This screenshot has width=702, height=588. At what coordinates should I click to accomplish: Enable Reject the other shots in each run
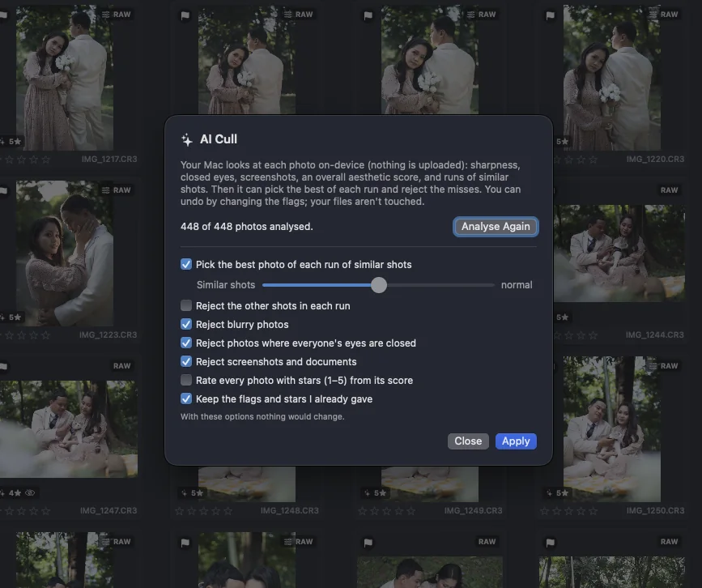pyautogui.click(x=186, y=305)
